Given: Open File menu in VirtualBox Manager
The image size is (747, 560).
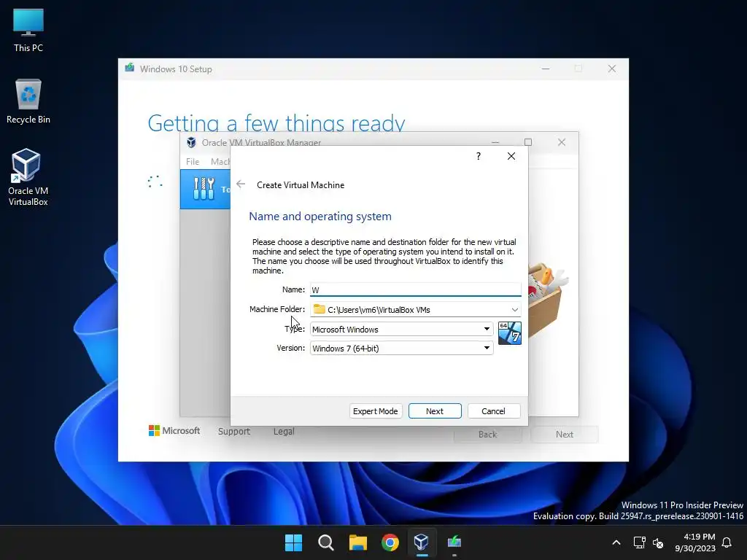Looking at the screenshot, I should (193, 161).
